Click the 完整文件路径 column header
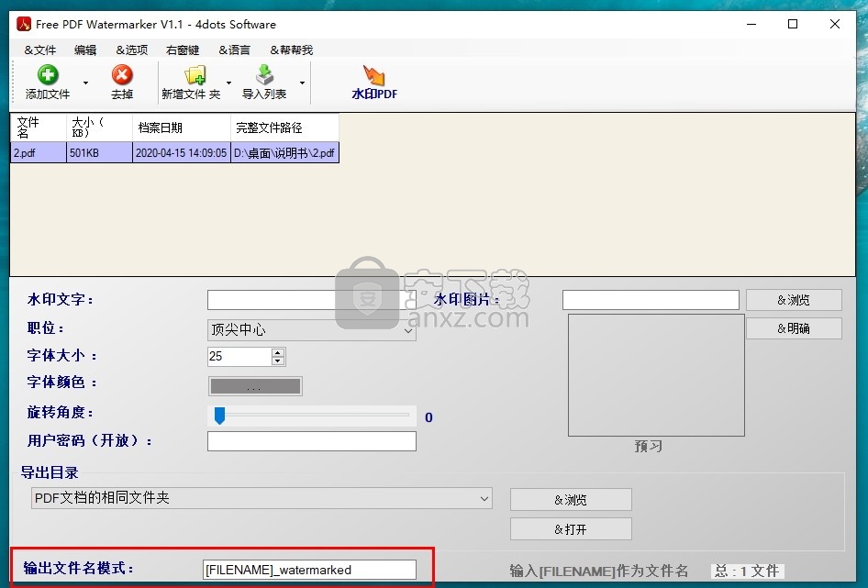The image size is (868, 588). click(284, 128)
